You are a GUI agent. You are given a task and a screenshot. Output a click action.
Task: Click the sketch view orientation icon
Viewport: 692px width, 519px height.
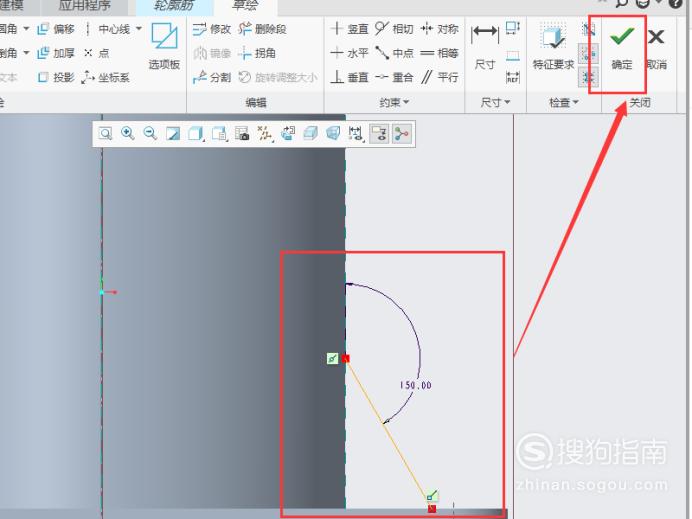(x=288, y=133)
